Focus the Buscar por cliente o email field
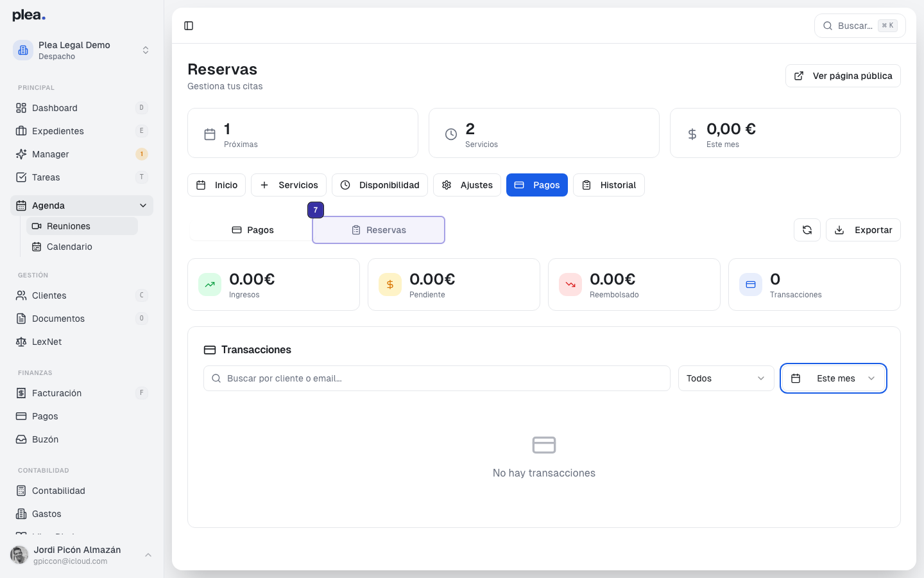This screenshot has height=578, width=924. click(x=437, y=378)
